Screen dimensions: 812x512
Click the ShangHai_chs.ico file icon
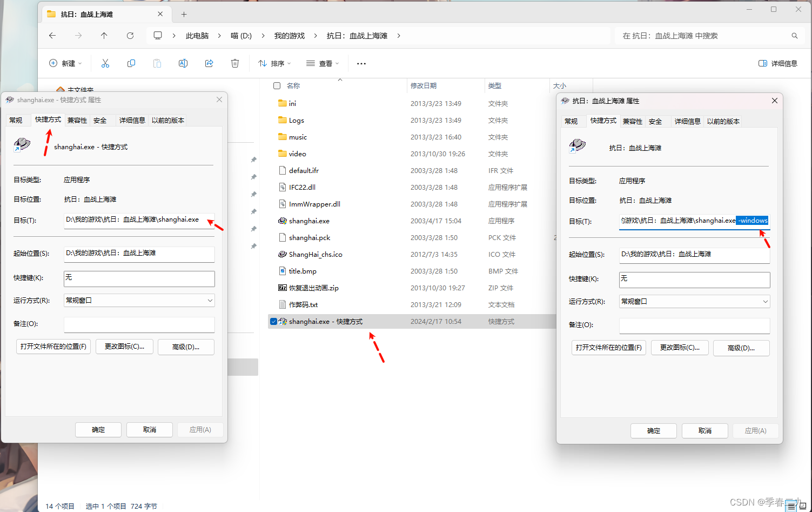click(283, 254)
